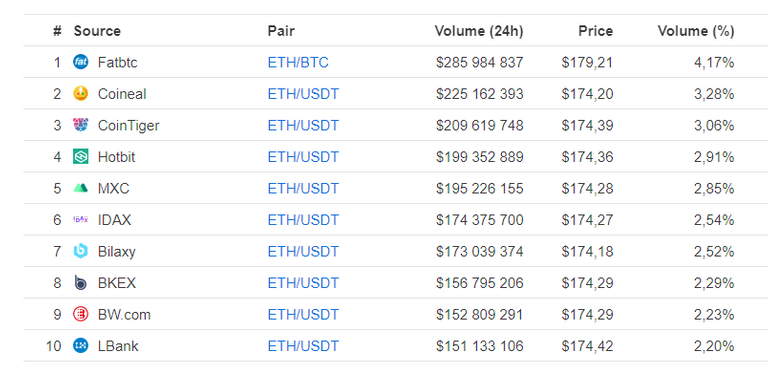Click the LBank exchange logo icon

pos(81,346)
